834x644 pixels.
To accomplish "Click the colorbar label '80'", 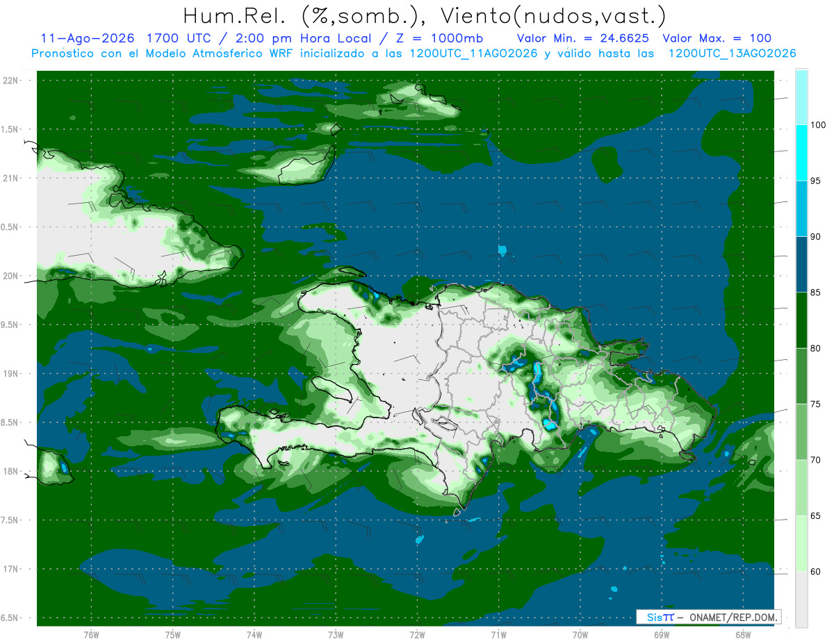I will click(817, 349).
